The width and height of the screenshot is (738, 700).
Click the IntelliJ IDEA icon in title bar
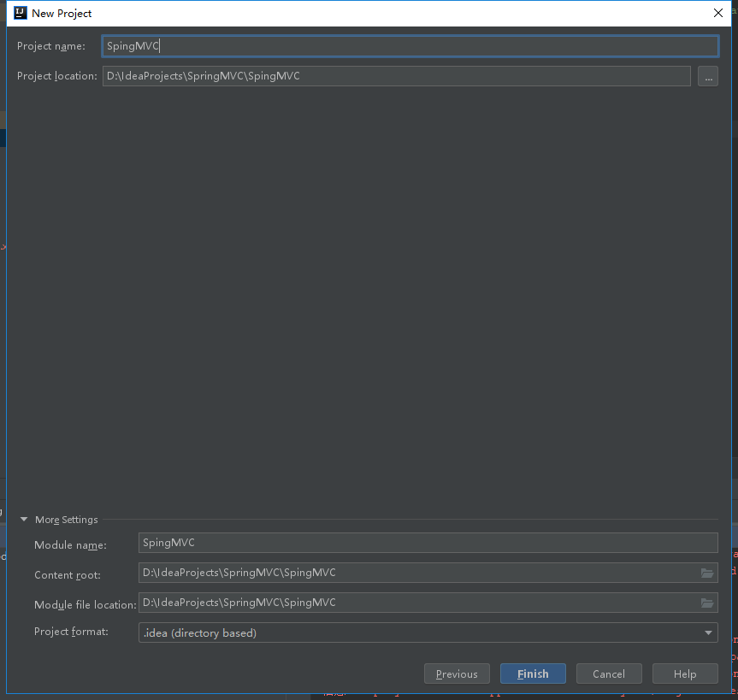[x=21, y=13]
